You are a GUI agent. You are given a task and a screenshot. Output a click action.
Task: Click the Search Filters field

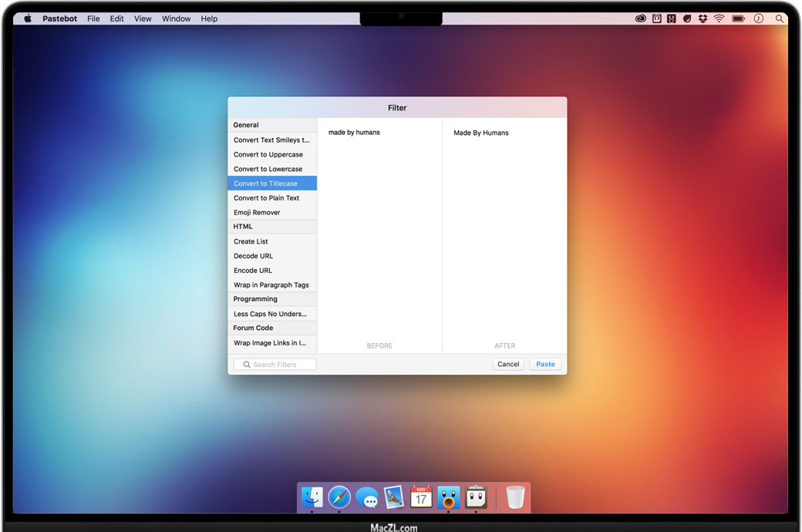click(275, 364)
